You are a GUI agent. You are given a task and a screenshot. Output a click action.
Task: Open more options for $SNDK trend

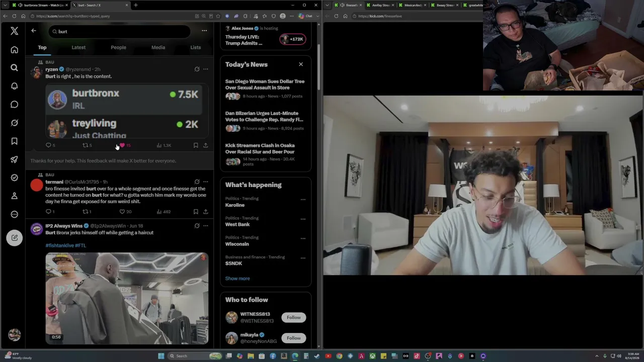303,258
